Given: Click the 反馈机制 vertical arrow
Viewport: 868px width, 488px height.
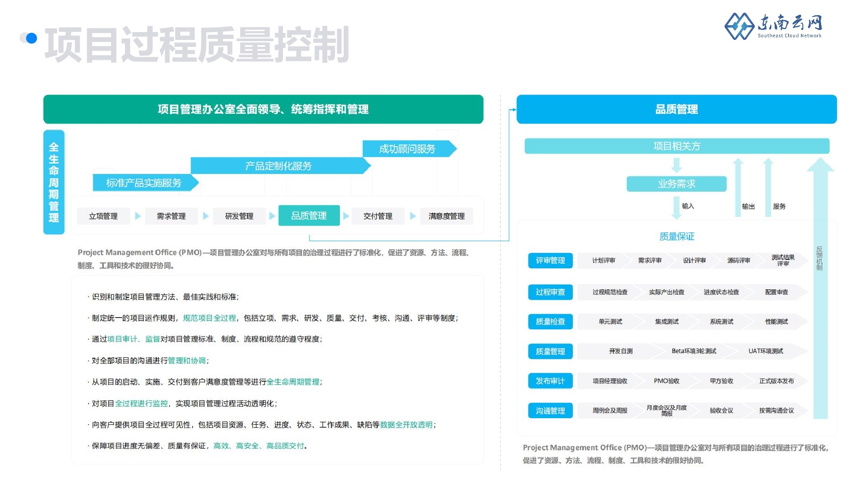Looking at the screenshot, I should [x=820, y=288].
